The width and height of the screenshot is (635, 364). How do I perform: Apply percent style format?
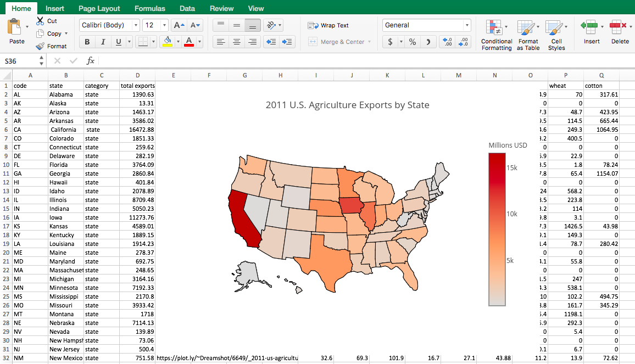tap(413, 42)
